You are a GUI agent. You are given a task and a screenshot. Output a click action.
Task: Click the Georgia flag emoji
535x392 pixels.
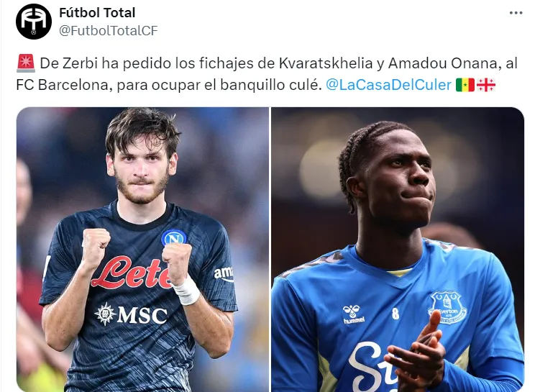pyautogui.click(x=486, y=85)
